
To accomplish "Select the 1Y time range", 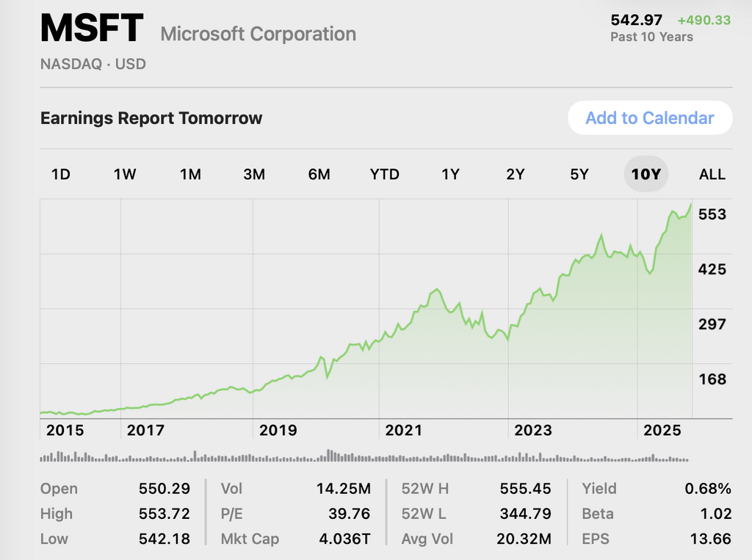I will (x=450, y=174).
